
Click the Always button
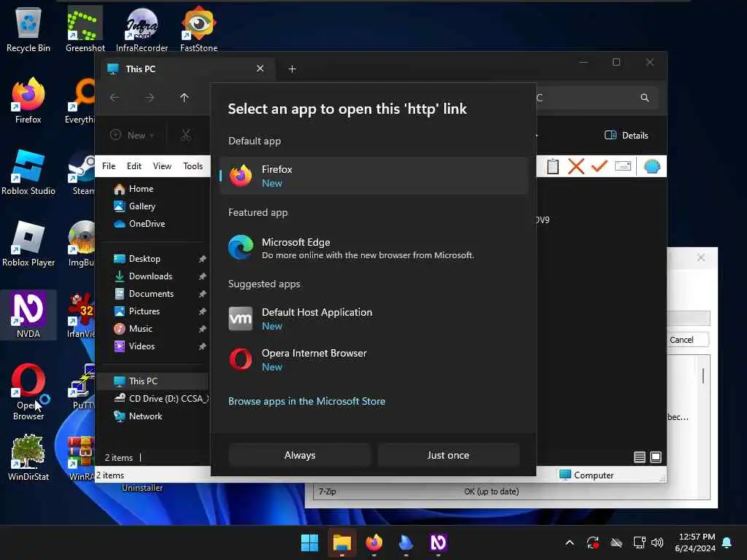click(x=300, y=455)
